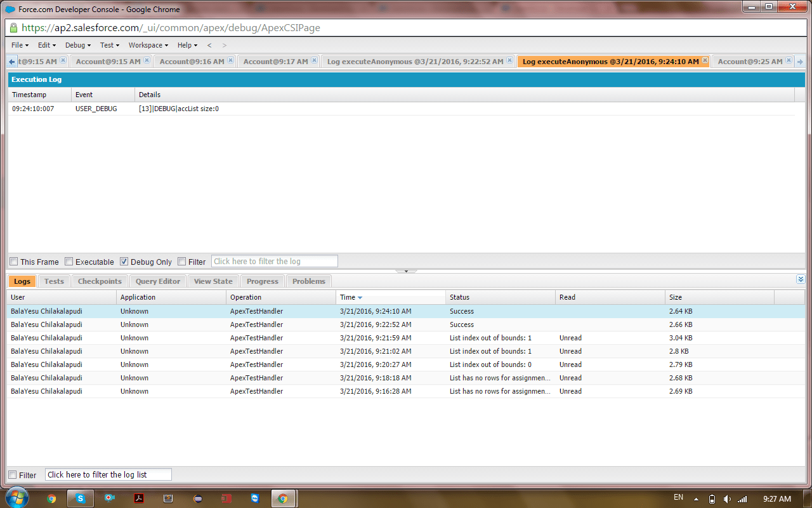Close the Account@9:15 AM tab
This screenshot has width=812, height=508.
coord(147,60)
